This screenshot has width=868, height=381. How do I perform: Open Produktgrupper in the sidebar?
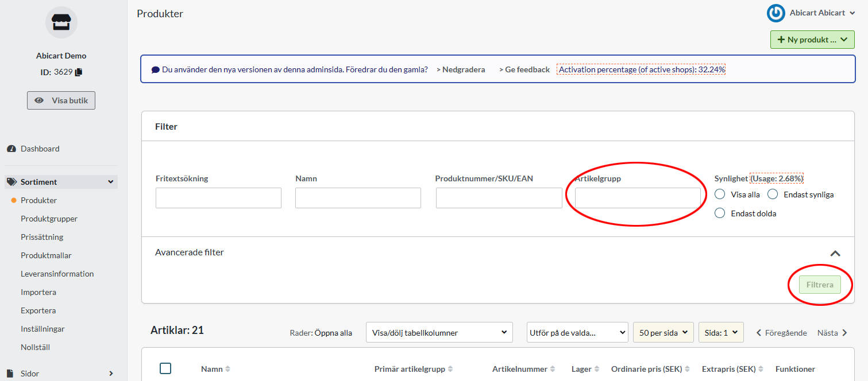pos(49,219)
